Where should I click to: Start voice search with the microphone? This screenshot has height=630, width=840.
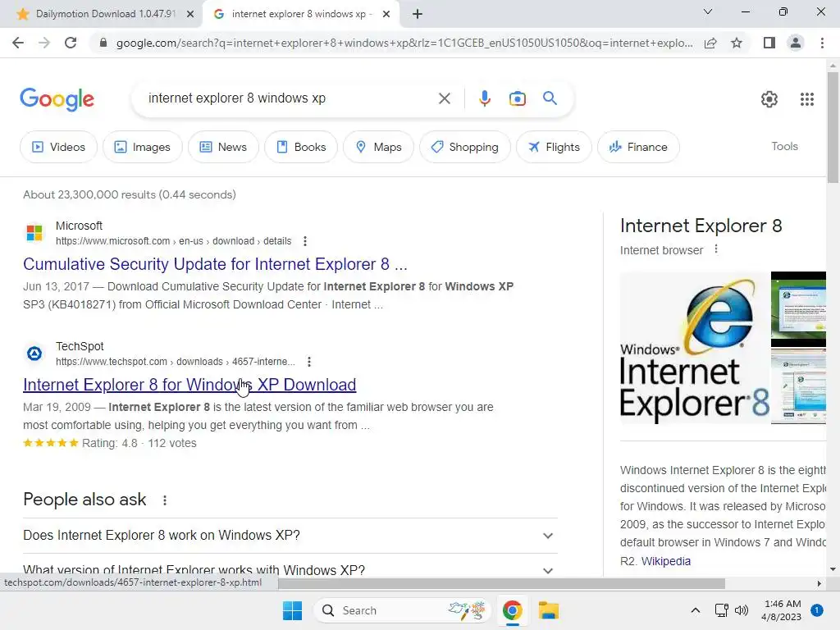click(484, 98)
